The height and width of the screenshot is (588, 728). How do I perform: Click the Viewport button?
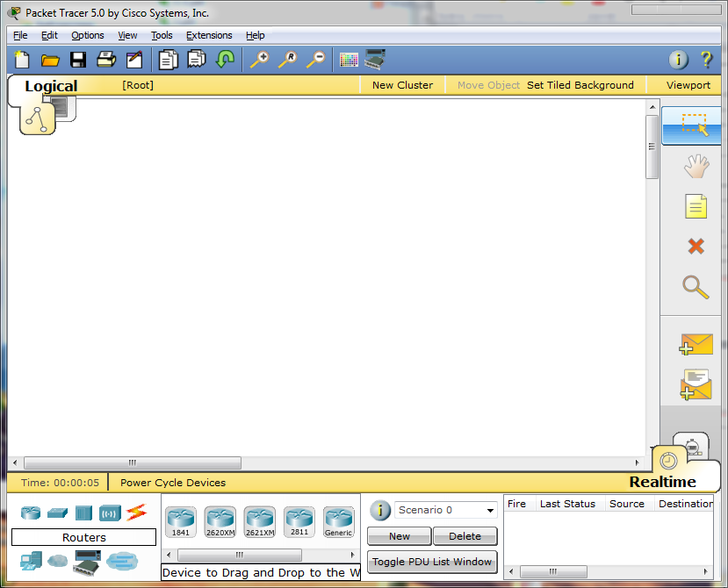click(688, 85)
